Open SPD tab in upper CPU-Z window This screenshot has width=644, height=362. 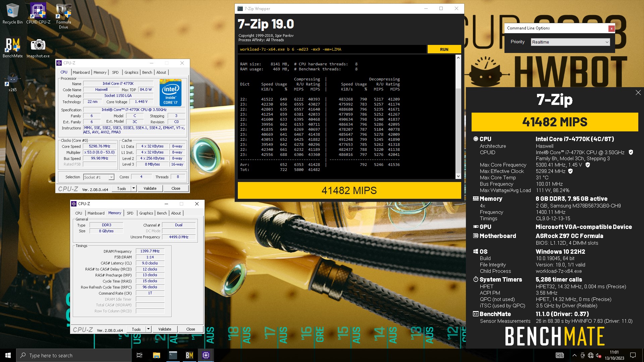click(x=115, y=72)
